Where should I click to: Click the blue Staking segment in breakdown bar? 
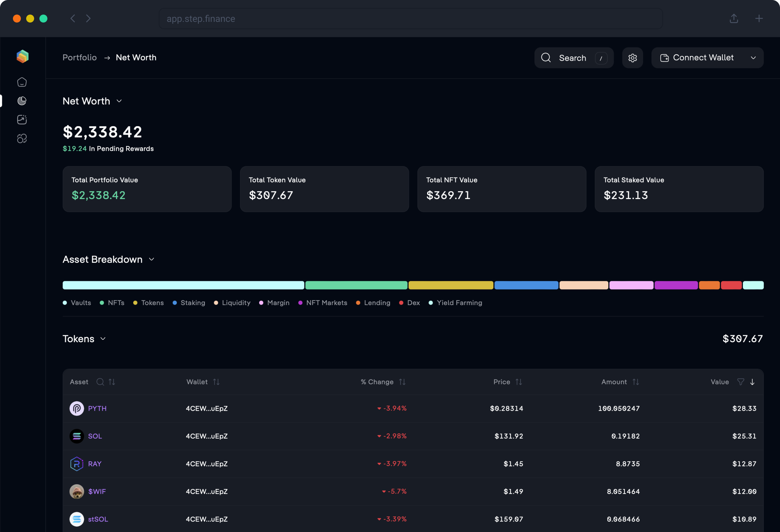tap(526, 285)
